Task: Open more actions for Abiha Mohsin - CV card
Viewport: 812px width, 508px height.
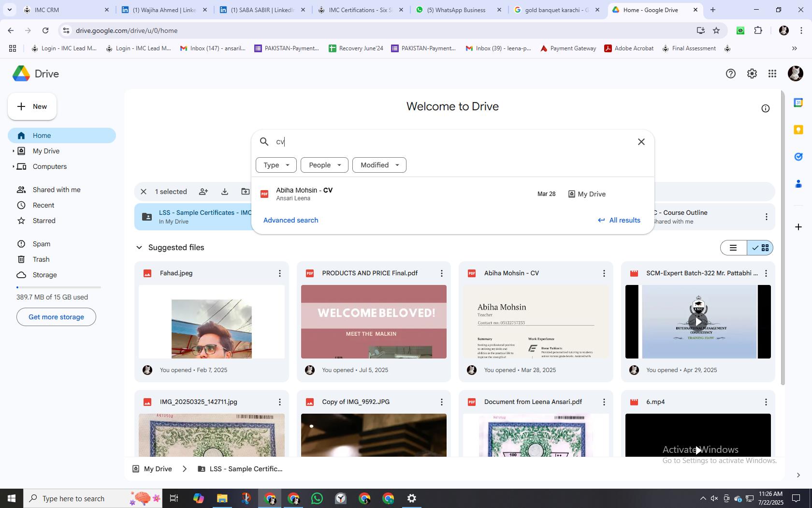Action: (604, 273)
